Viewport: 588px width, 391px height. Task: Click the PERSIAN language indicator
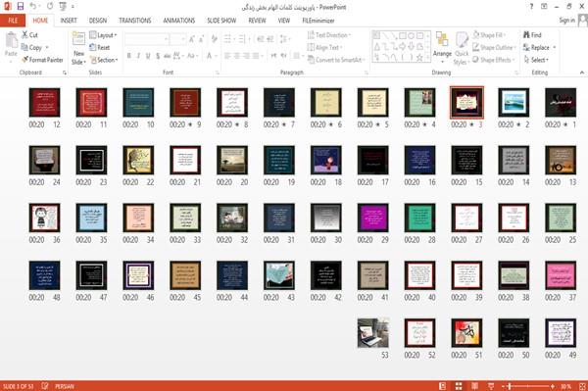pyautogui.click(x=65, y=386)
